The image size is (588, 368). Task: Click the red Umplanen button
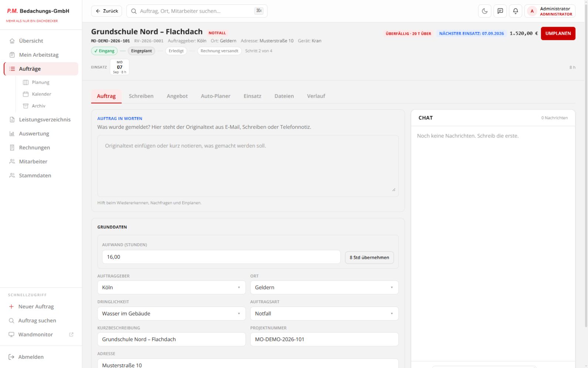click(x=558, y=33)
